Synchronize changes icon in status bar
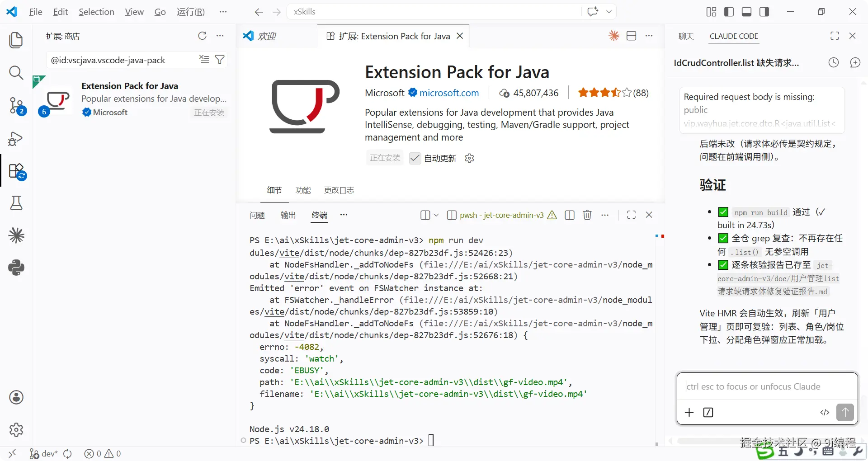 (x=68, y=454)
